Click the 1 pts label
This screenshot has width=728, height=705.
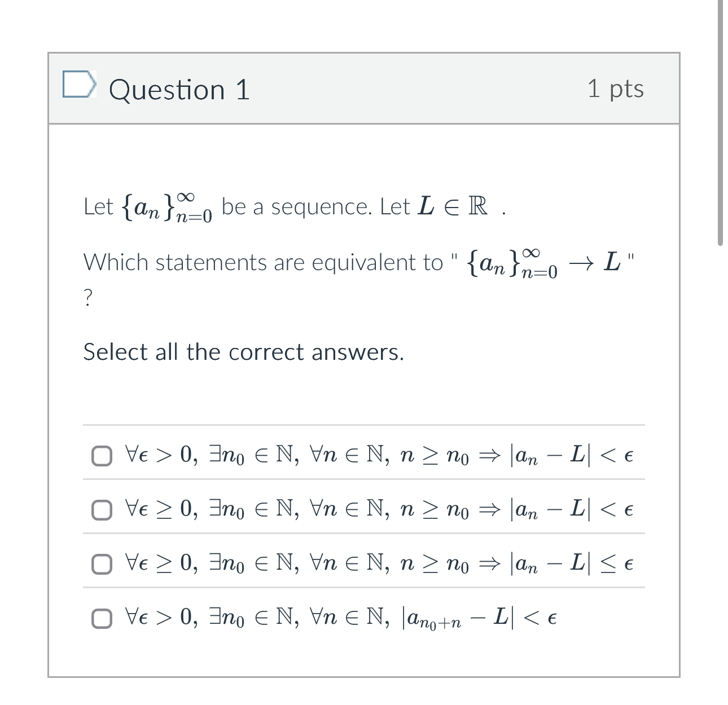click(616, 89)
